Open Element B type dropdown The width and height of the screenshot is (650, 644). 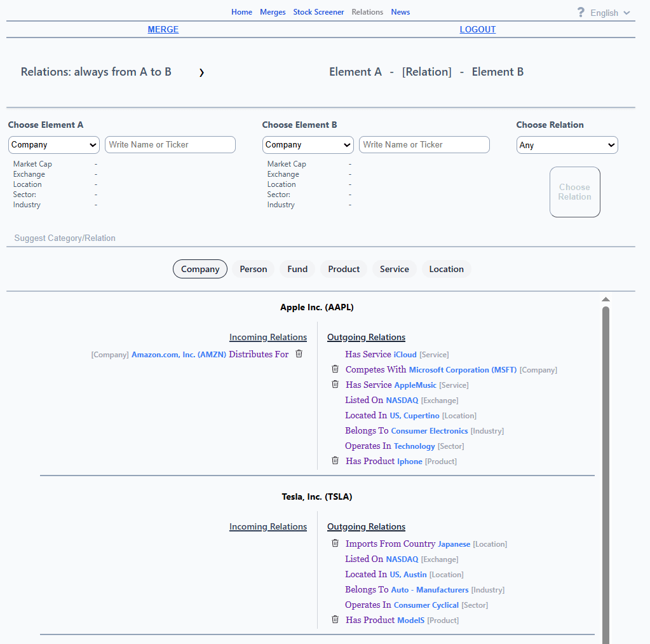(308, 145)
